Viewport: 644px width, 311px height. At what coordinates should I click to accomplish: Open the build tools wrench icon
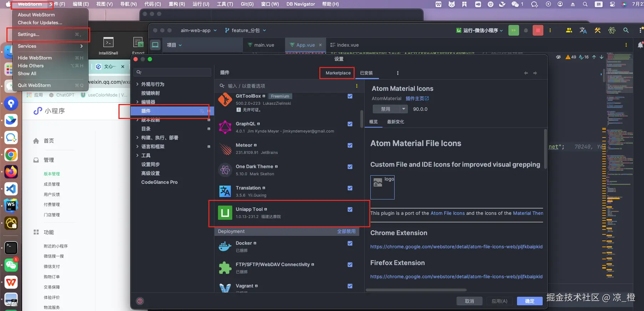point(598,30)
